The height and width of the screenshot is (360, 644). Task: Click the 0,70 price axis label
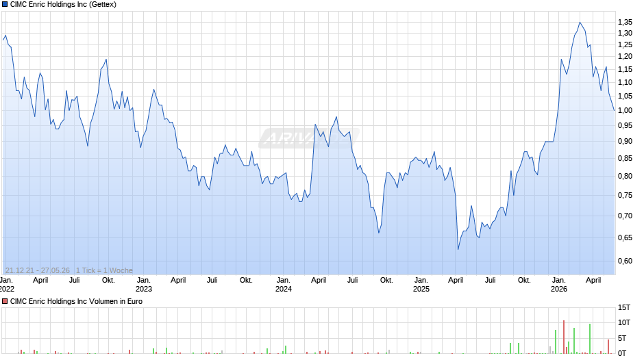click(625, 216)
